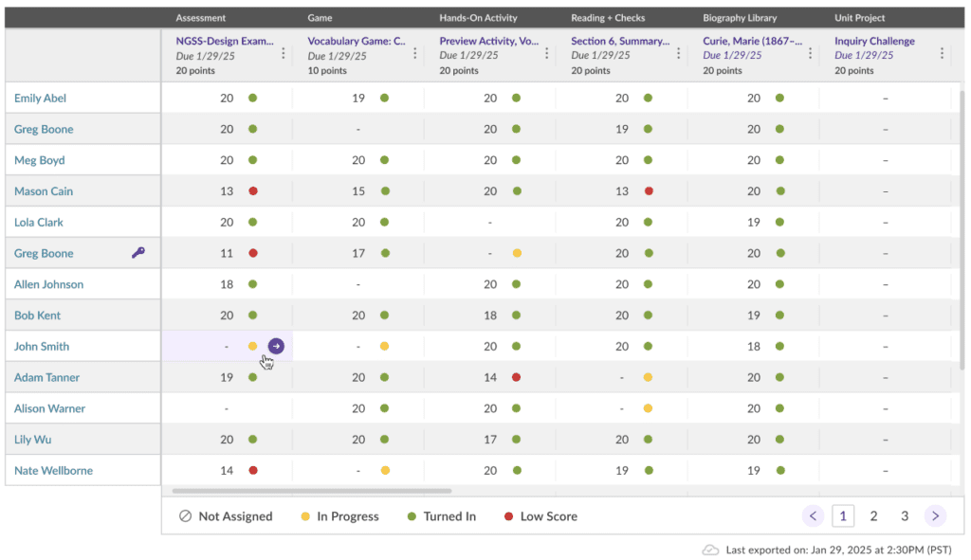971x560 pixels.
Task: Click the purple arrow icon in John Smith's row
Action: coord(276,347)
